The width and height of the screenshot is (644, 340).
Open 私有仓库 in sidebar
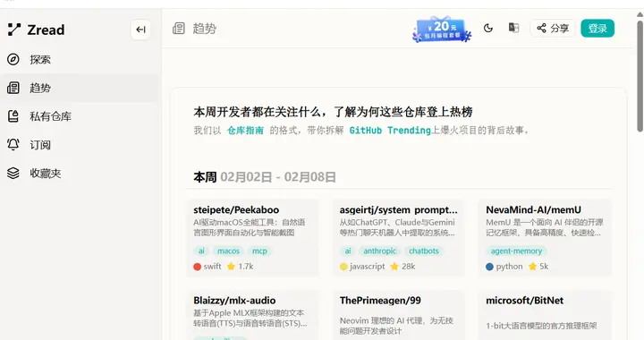pos(80,116)
